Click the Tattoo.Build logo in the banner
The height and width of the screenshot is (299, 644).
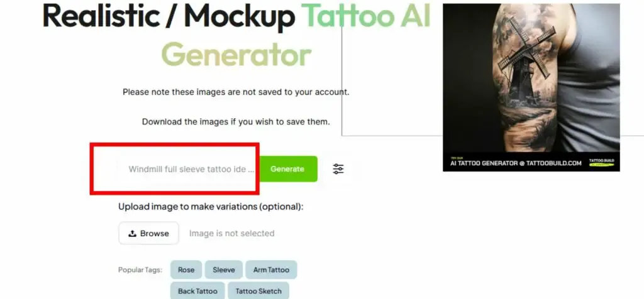point(601,163)
